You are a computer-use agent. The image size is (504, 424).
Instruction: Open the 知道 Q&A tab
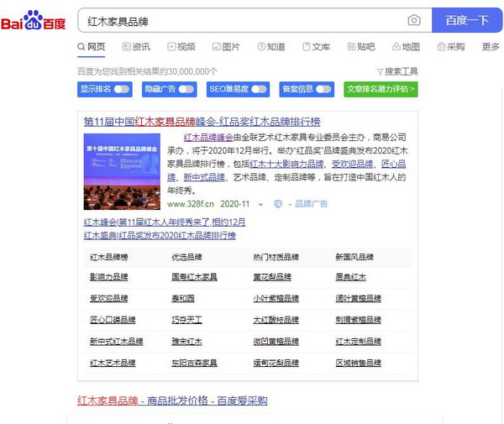coord(271,47)
